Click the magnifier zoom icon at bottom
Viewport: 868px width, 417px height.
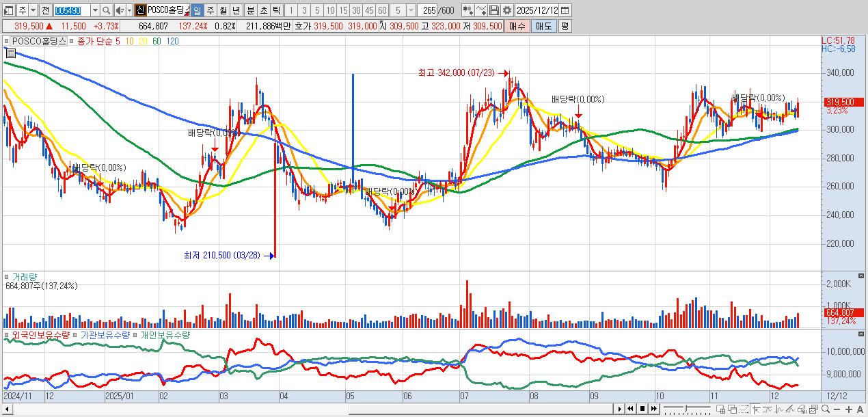click(826, 409)
